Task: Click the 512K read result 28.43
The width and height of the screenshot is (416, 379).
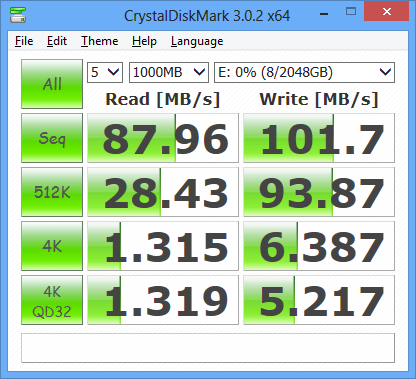Action: (163, 192)
